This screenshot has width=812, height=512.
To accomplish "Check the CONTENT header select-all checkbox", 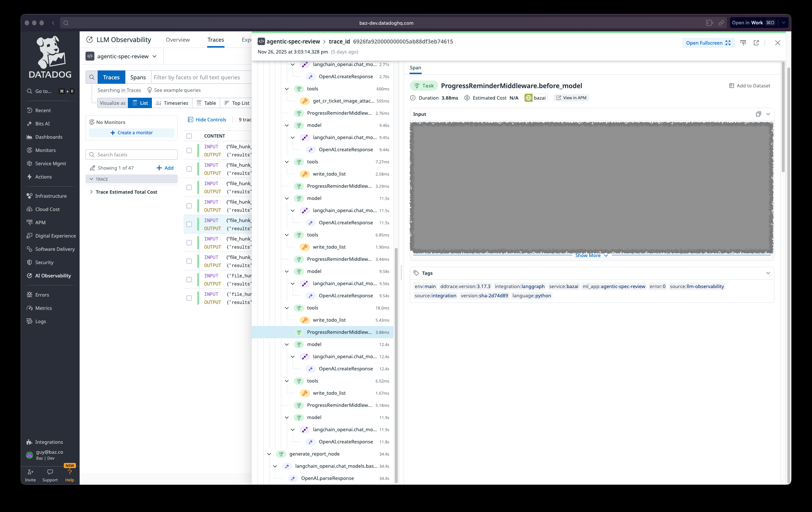I will [189, 136].
